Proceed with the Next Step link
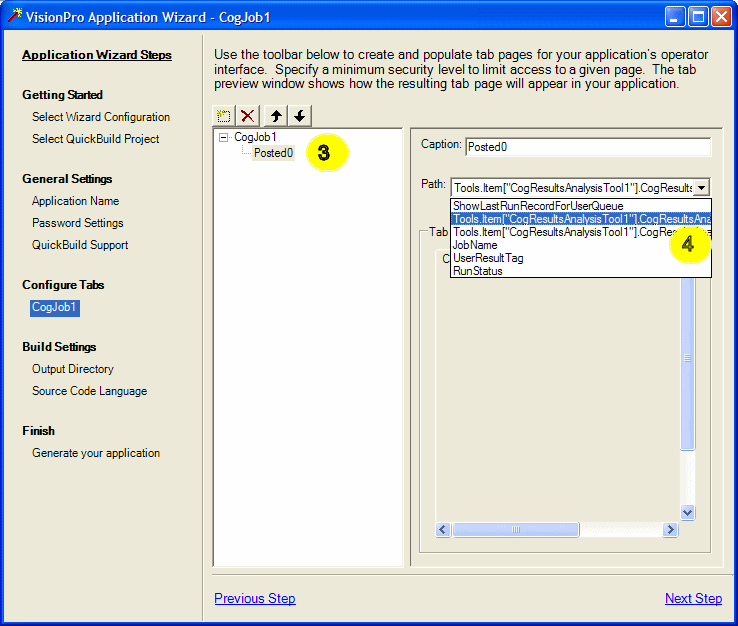This screenshot has height=626, width=738. tap(693, 598)
